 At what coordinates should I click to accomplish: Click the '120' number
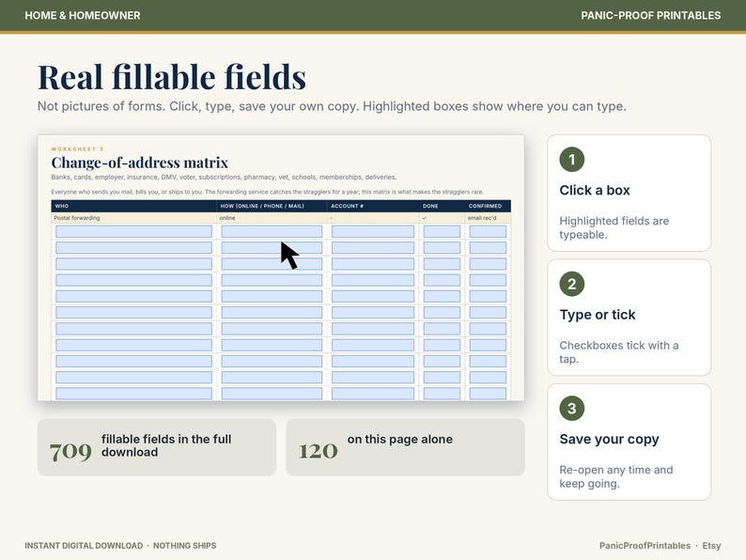(319, 451)
